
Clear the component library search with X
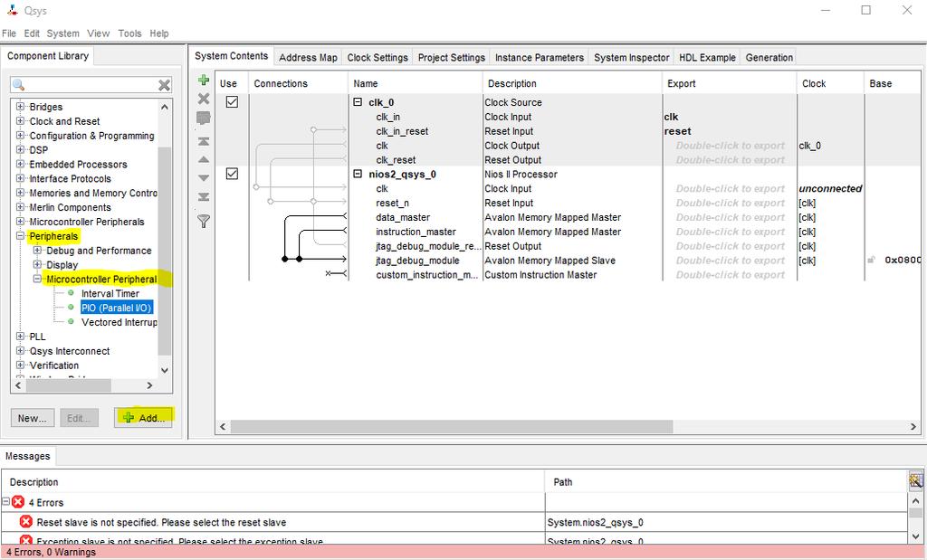165,85
